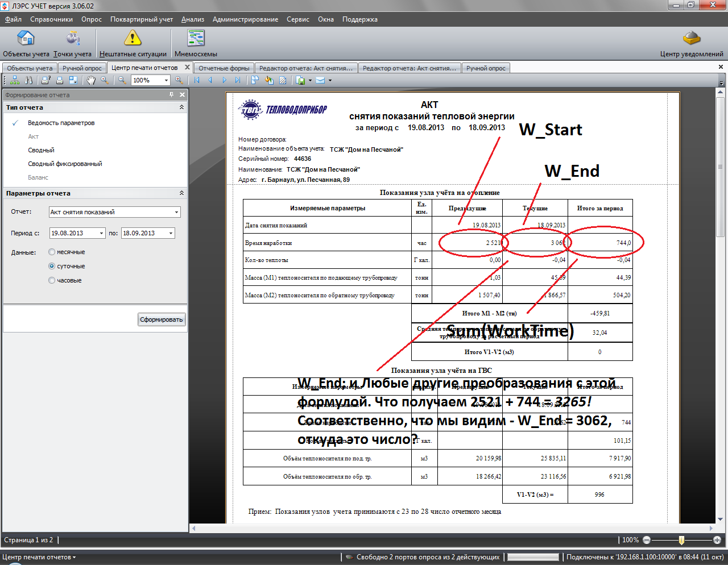Open the Окна menu
This screenshot has height=565, width=728.
click(326, 19)
